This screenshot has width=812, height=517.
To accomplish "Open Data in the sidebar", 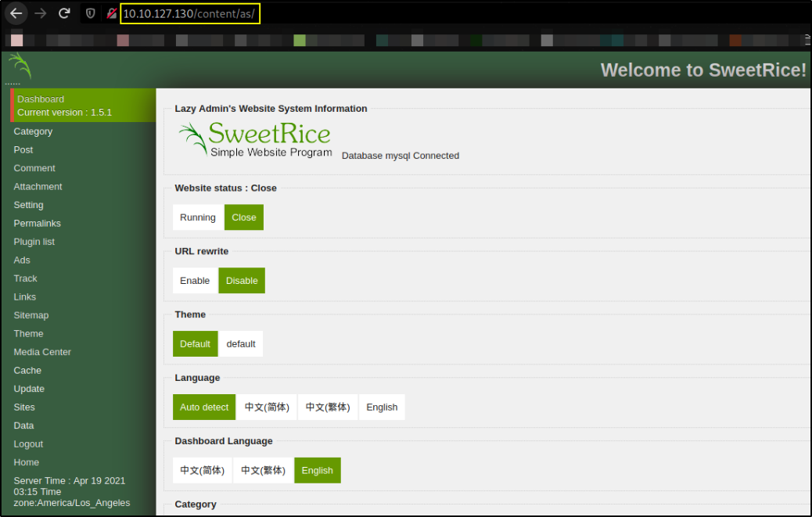I will coord(23,425).
